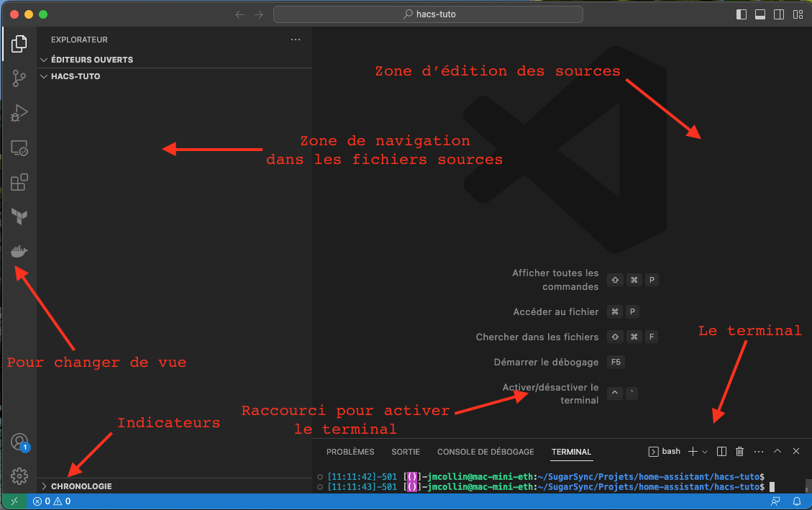Open the Terraform view
812x510 pixels.
(19, 217)
